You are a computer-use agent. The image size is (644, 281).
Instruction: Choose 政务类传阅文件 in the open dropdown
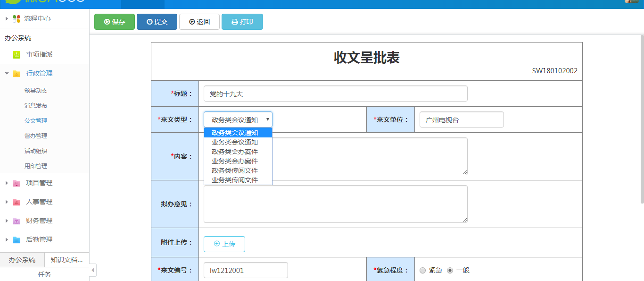(235, 170)
